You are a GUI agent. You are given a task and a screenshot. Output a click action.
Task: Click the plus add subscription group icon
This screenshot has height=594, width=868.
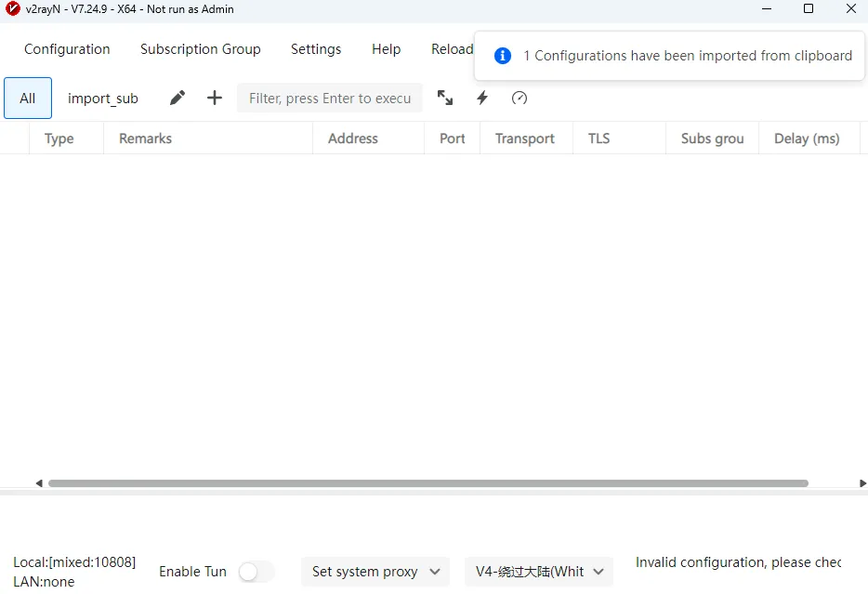click(x=215, y=98)
